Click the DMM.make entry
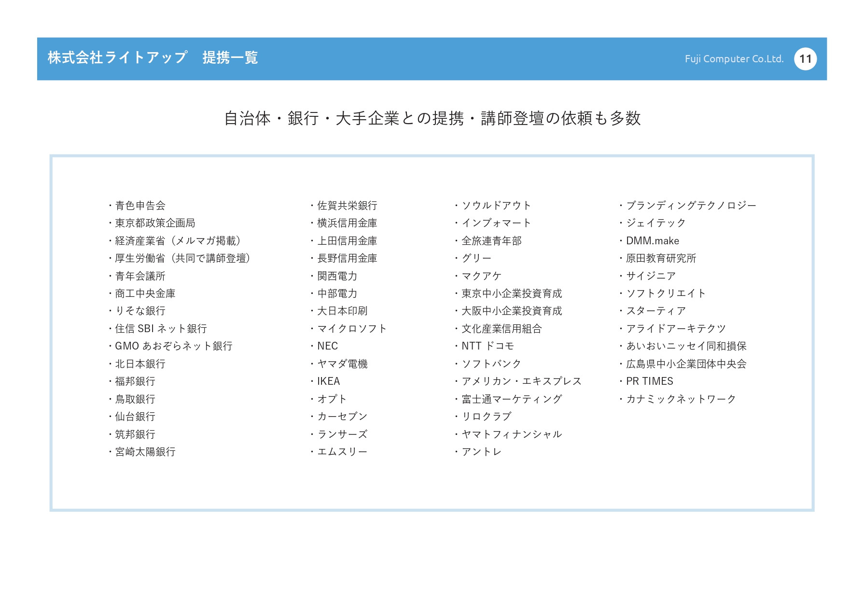The image size is (864, 616). [649, 241]
